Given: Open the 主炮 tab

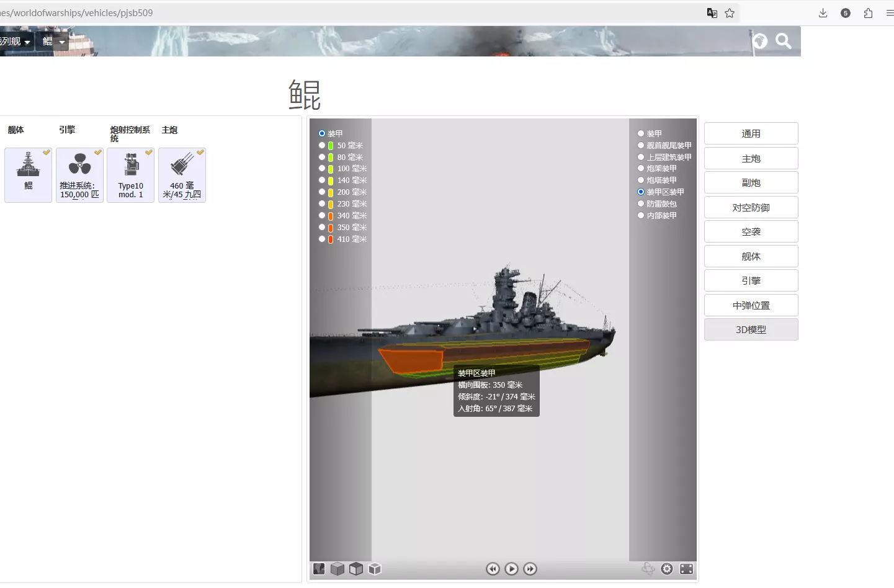Looking at the screenshot, I should tap(751, 158).
